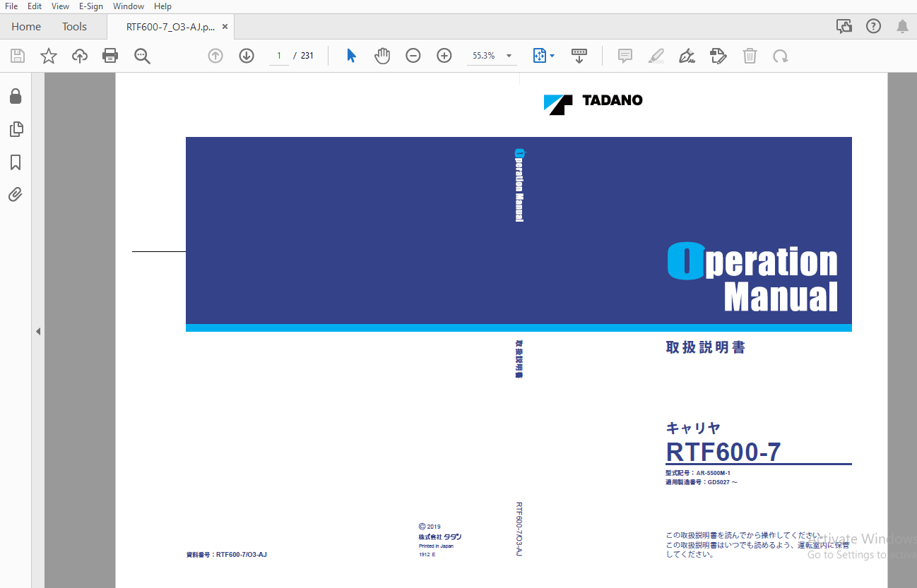Expand the left navigation pane arrow
The height and width of the screenshot is (588, 917).
pyautogui.click(x=38, y=331)
